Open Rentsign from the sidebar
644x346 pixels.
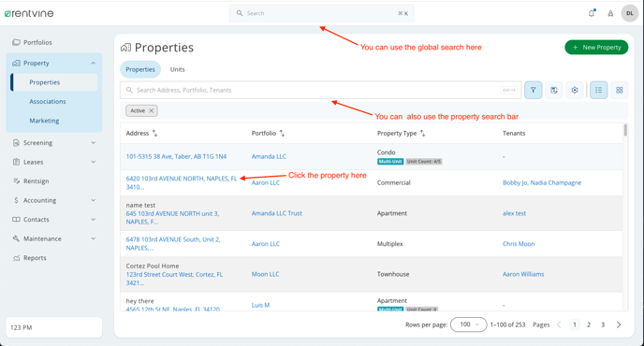[x=37, y=181]
